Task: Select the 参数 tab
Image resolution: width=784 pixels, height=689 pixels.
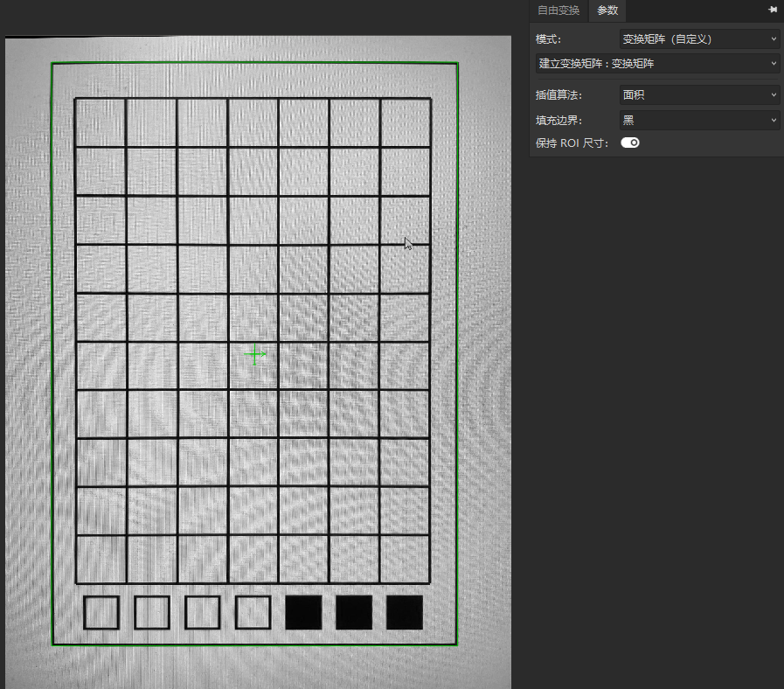Action: pos(607,10)
